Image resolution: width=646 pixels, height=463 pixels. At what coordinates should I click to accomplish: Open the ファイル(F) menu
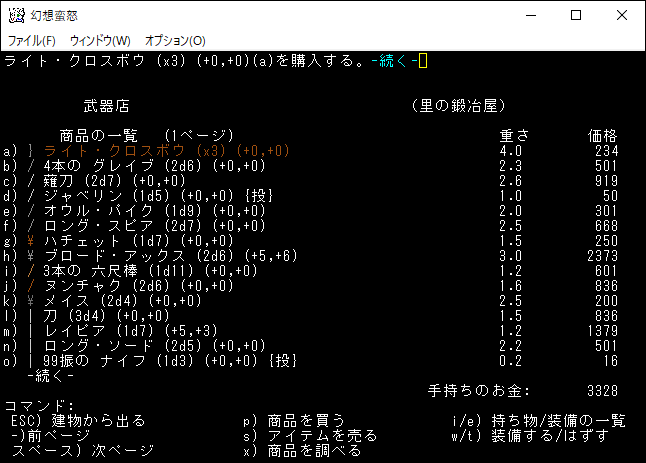32,40
